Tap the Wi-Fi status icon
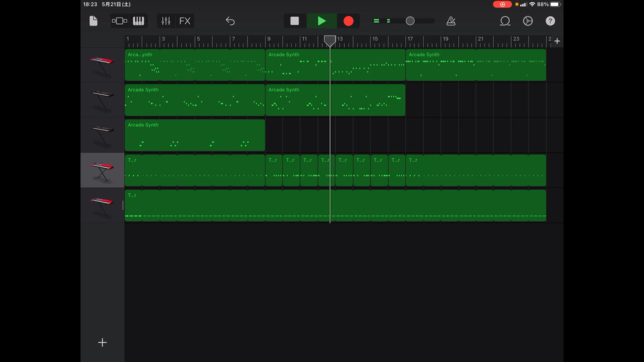The image size is (644, 362). [532, 5]
